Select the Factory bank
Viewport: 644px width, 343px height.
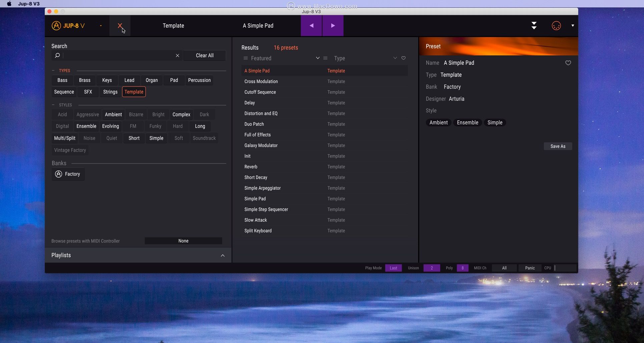tap(68, 174)
